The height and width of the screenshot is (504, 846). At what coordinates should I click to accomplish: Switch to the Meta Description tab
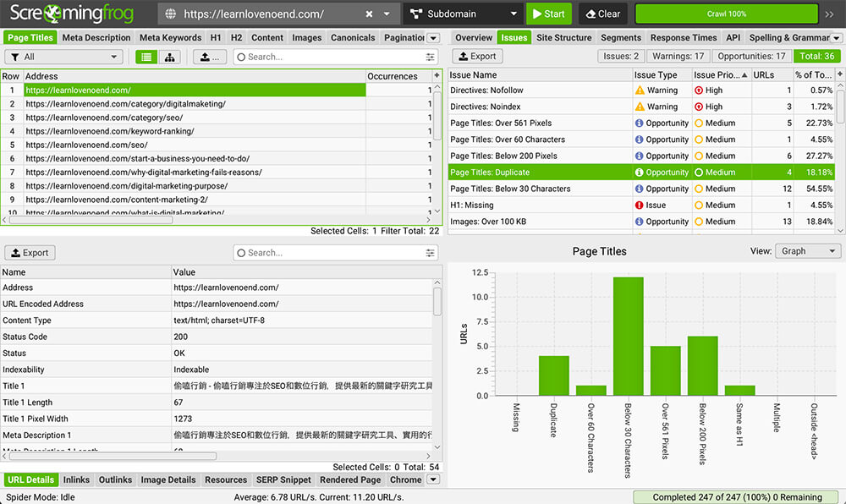(96, 38)
